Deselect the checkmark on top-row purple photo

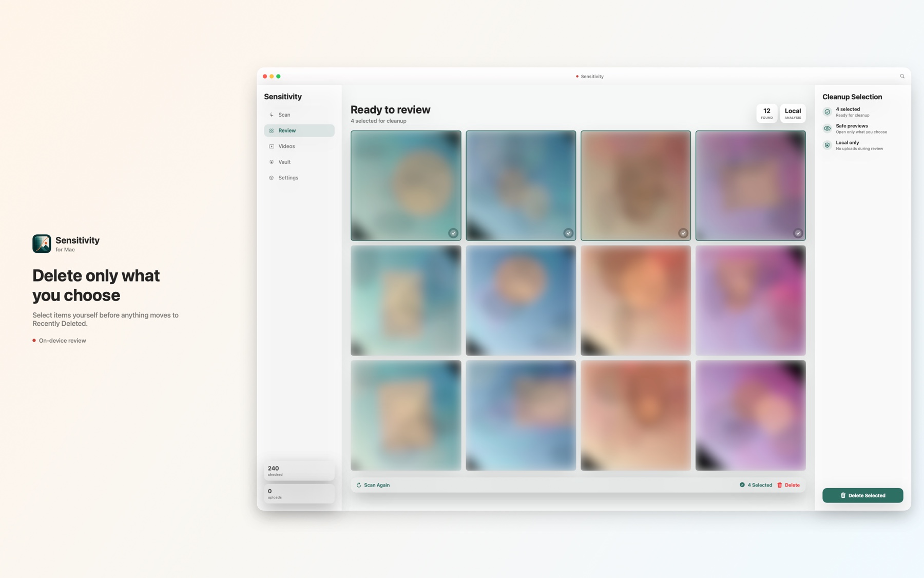pyautogui.click(x=798, y=233)
